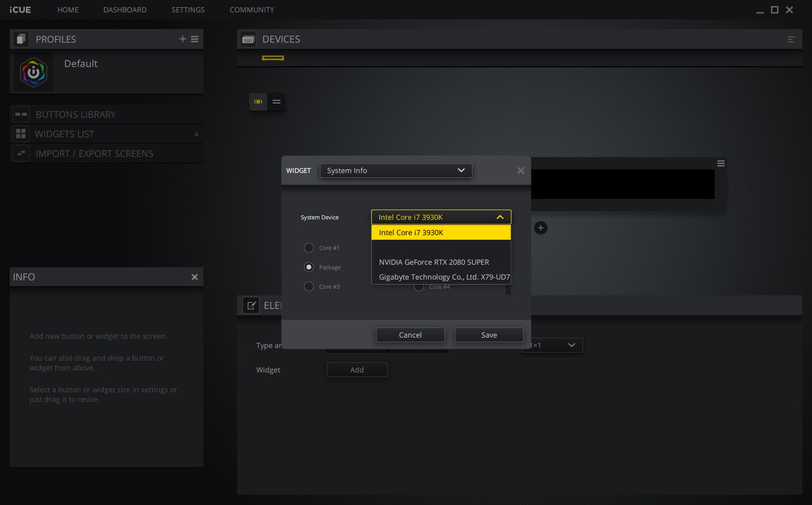
Task: Click the Profiles panel icon
Action: 21,39
